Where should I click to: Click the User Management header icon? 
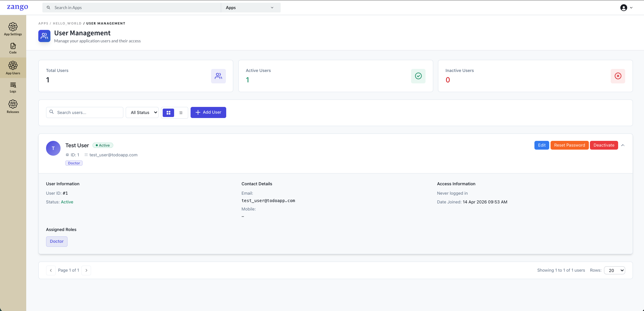44,36
